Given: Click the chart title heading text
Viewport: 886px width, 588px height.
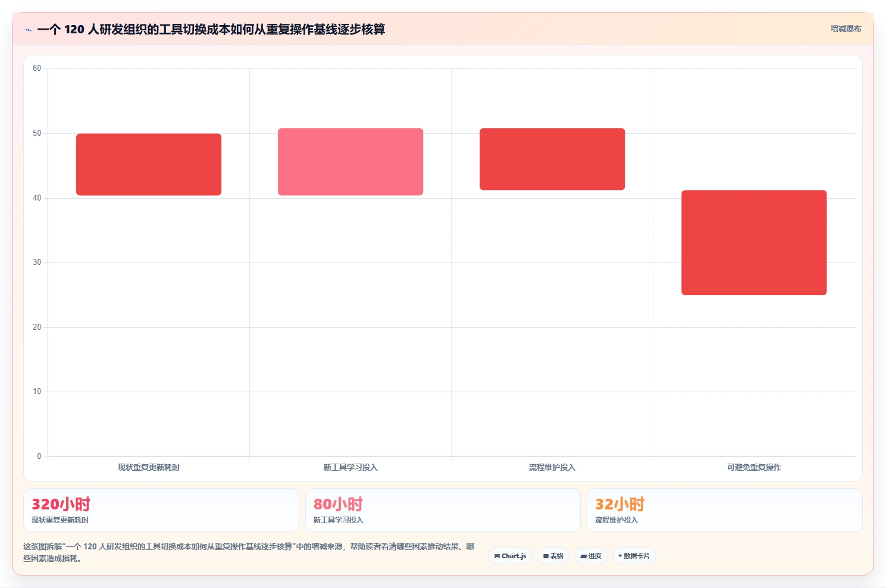Looking at the screenshot, I should (211, 29).
